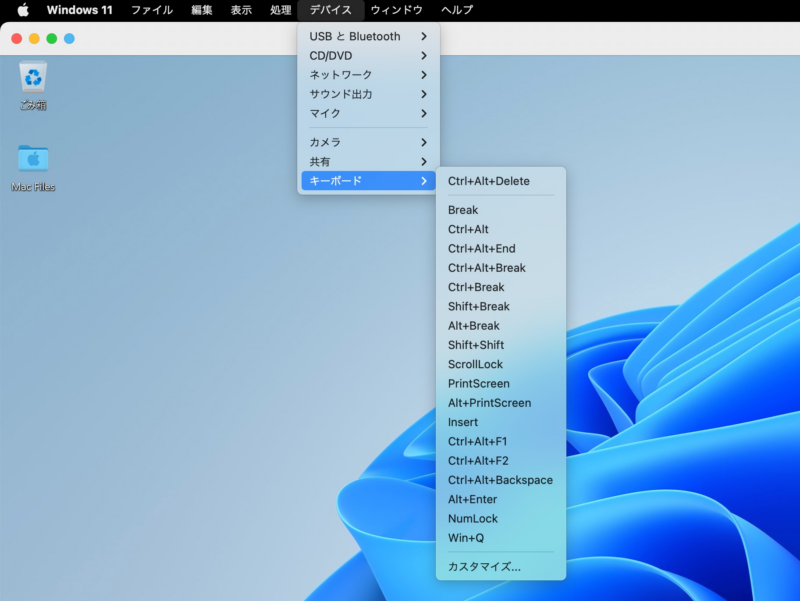This screenshot has height=601, width=800.
Task: Send the Break key
Action: [x=501, y=210]
